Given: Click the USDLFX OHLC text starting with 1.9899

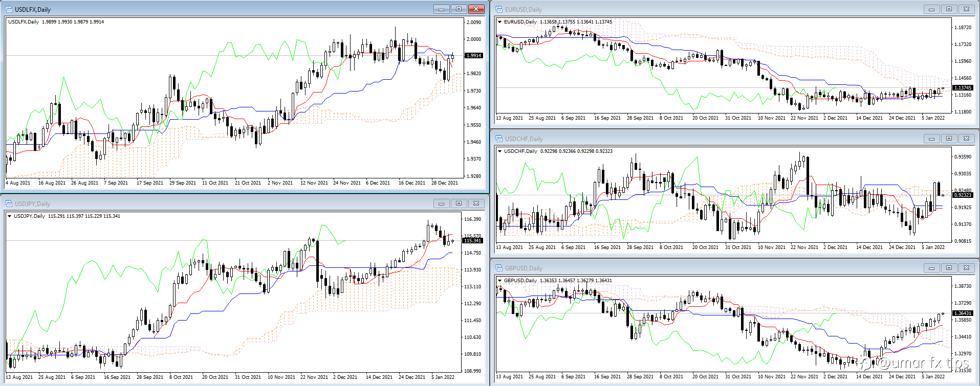Looking at the screenshot, I should [x=73, y=22].
